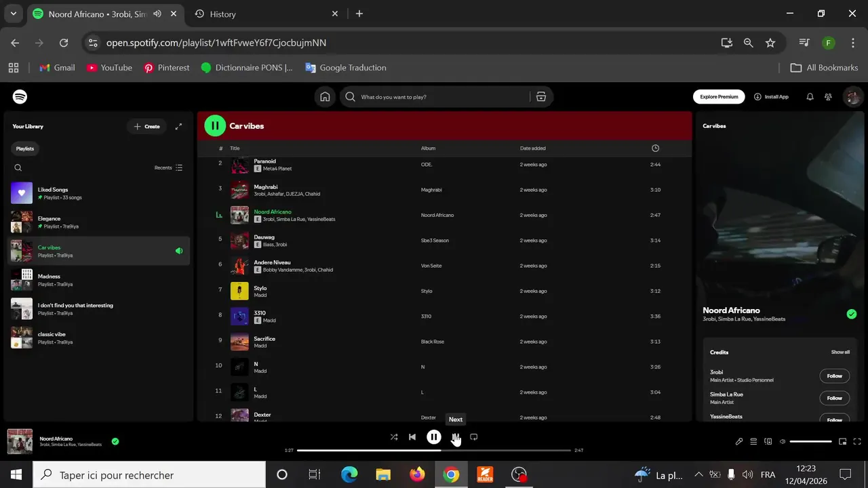The height and width of the screenshot is (488, 868).
Task: Open Google Traduction bookmark
Action: (346, 68)
